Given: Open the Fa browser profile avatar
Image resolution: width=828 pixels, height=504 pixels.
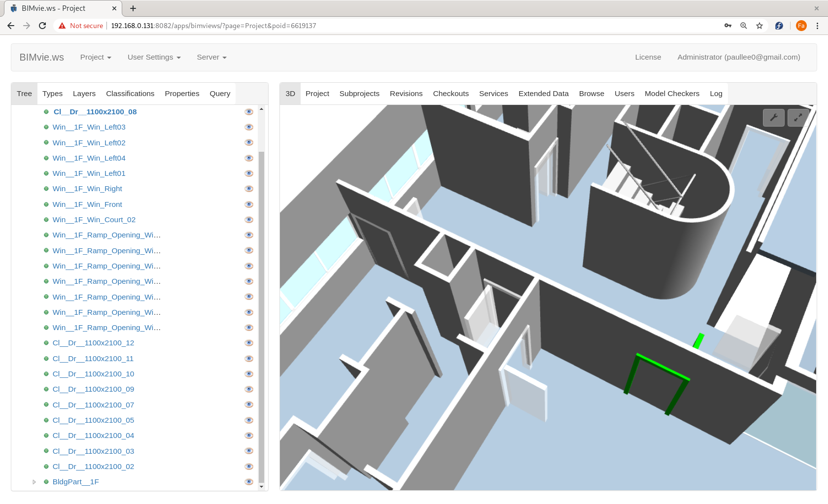Looking at the screenshot, I should (x=801, y=26).
